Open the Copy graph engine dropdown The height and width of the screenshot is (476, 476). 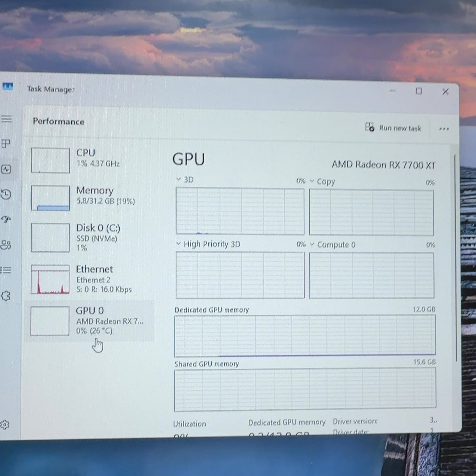point(312,181)
